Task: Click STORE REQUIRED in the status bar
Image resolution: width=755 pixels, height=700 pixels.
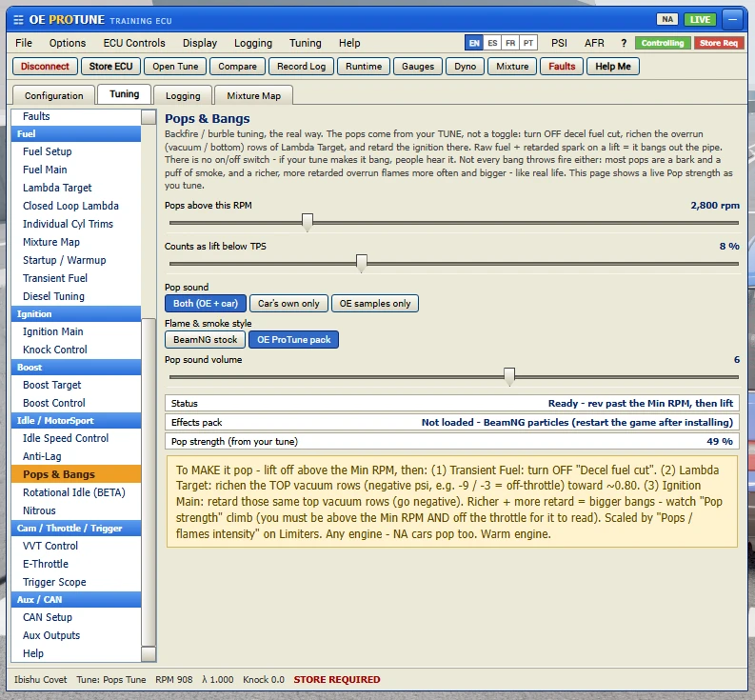Action: 337,679
